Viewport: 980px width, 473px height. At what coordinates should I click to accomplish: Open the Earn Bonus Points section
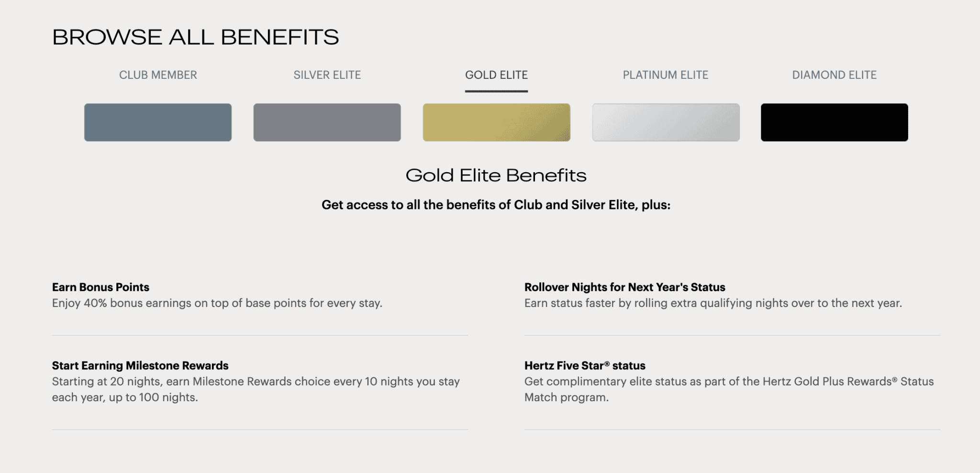pyautogui.click(x=100, y=287)
